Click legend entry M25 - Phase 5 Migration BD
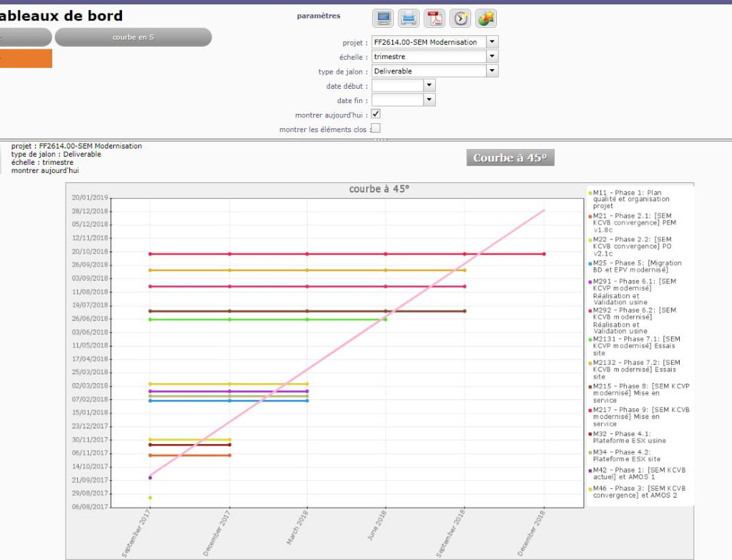 [x=635, y=266]
